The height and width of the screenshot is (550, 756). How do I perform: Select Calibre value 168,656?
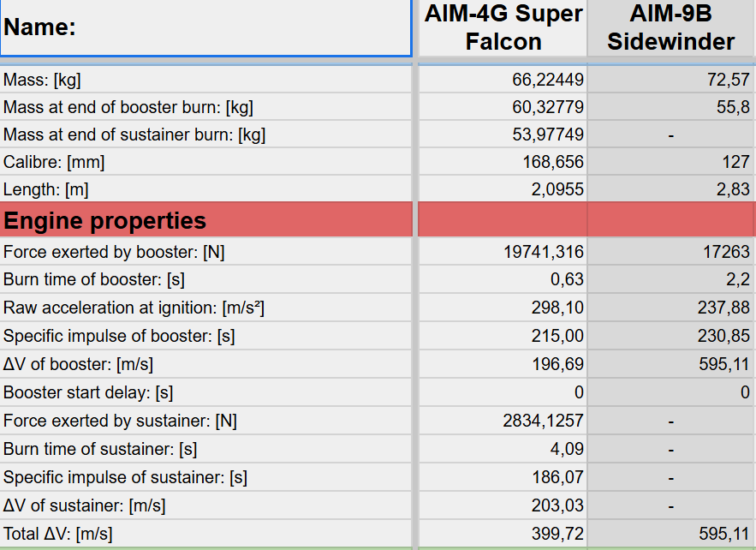553,162
